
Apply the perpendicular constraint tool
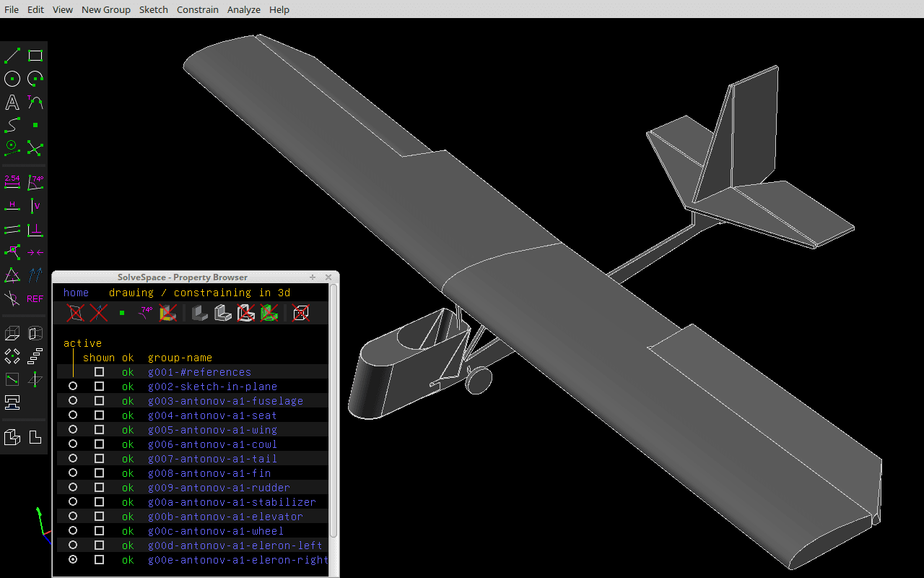35,230
